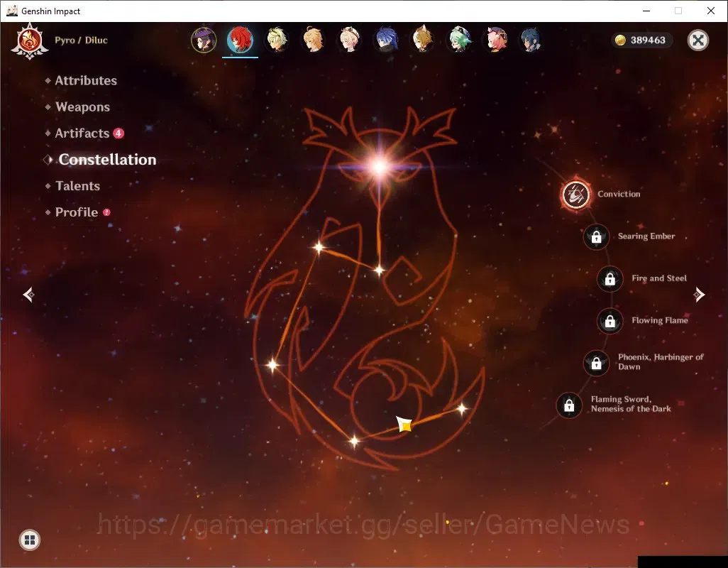The height and width of the screenshot is (568, 728).
Task: Open the activated Conviction constellation node
Action: 575,195
